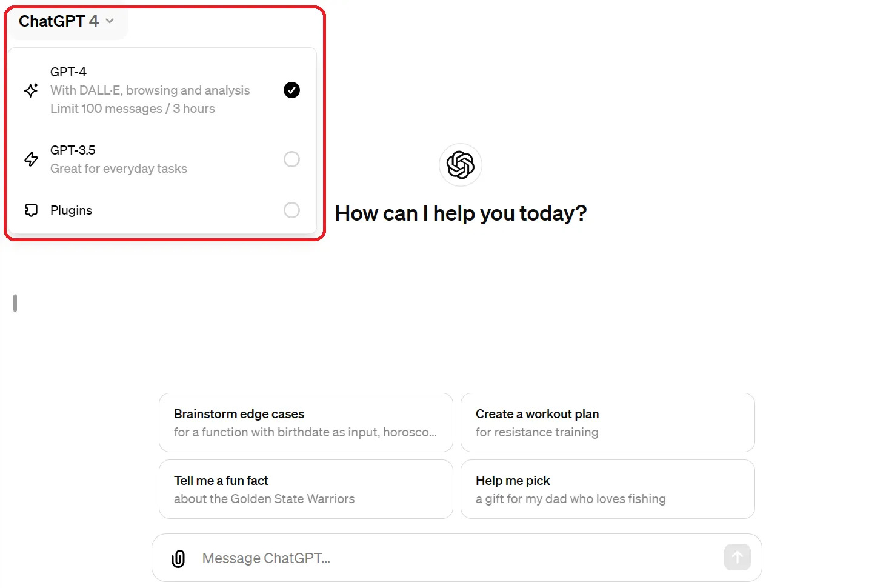Click the OpenAI logo in the center
Image resolution: width=886 pixels, height=588 pixels.
click(x=460, y=165)
